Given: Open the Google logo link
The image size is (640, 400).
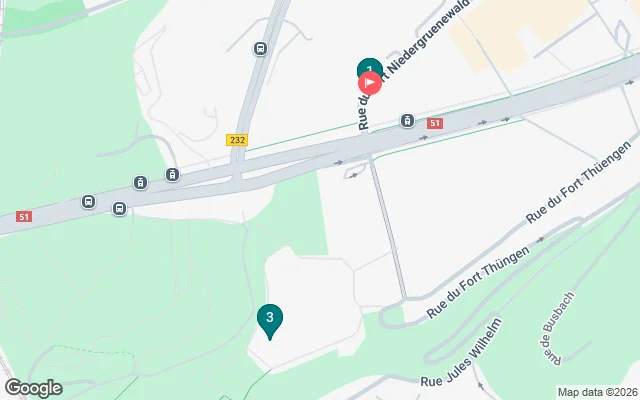Looking at the screenshot, I should coord(34,388).
